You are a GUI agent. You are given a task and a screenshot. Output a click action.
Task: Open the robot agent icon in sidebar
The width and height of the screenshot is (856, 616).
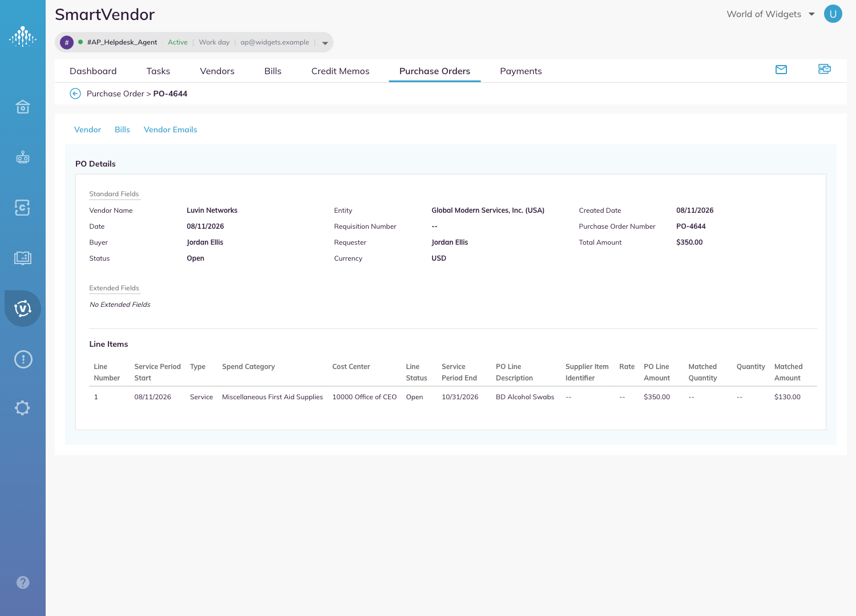[x=23, y=157]
